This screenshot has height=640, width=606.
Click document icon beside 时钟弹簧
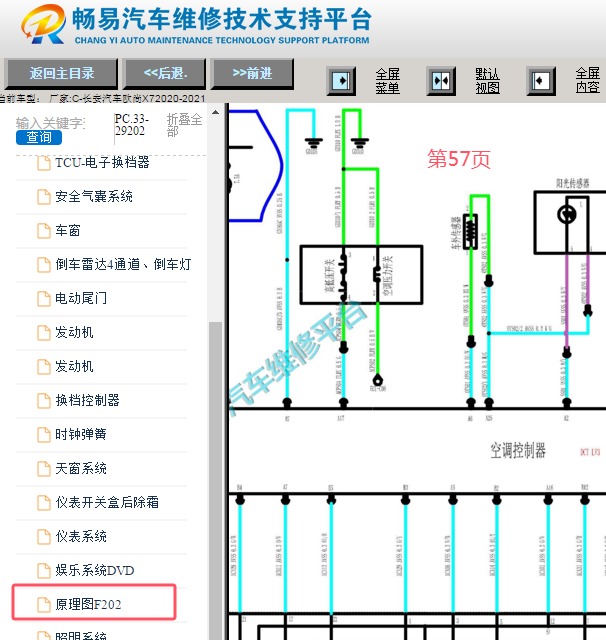44,435
